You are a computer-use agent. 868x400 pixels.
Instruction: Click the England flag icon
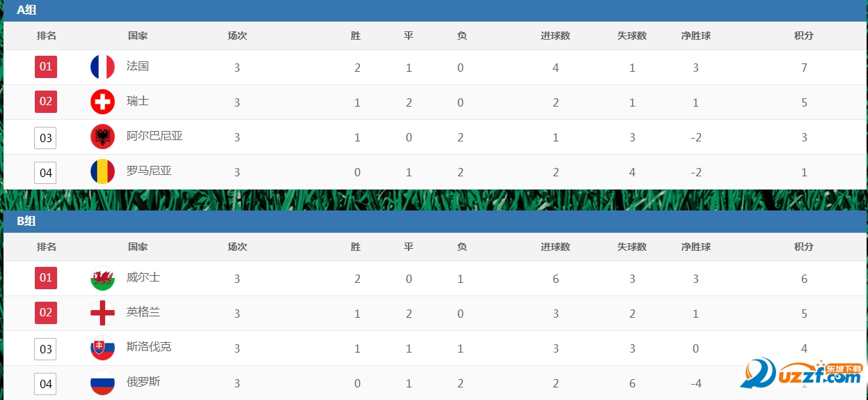click(102, 313)
